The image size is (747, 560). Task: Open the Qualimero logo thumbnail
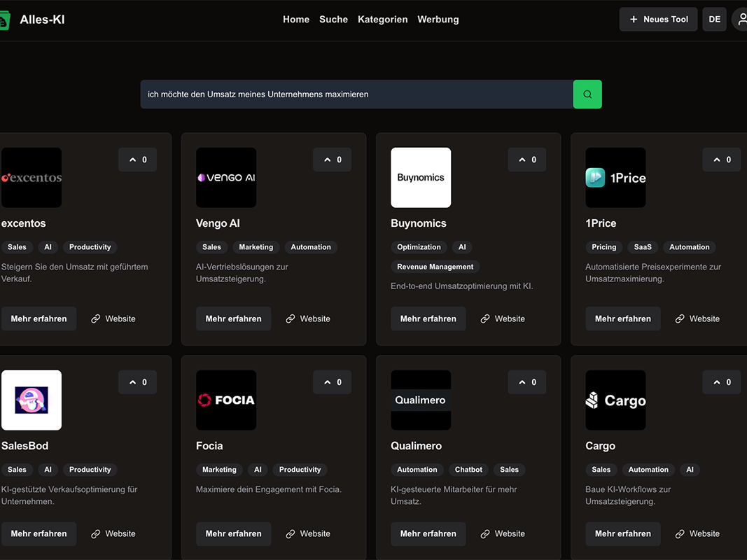[x=421, y=400]
